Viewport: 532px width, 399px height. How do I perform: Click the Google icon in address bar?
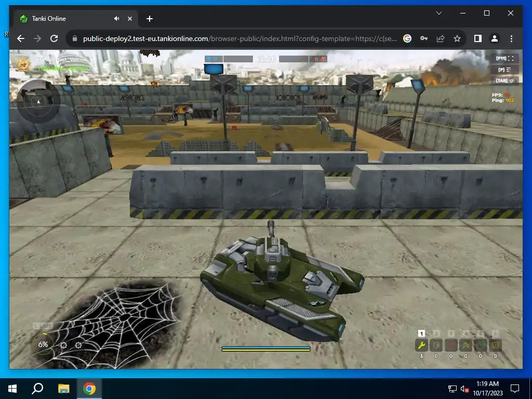(407, 38)
